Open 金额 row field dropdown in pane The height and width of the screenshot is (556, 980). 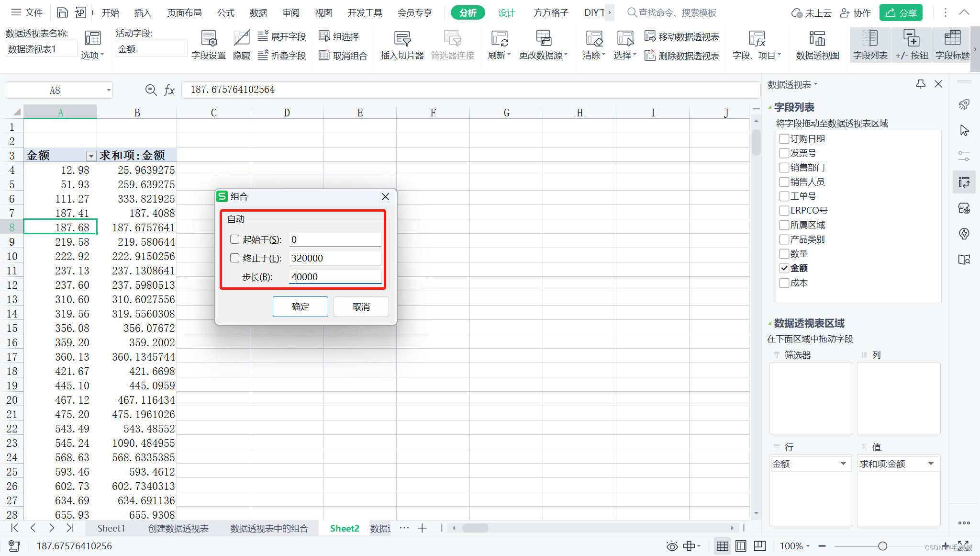pyautogui.click(x=843, y=464)
